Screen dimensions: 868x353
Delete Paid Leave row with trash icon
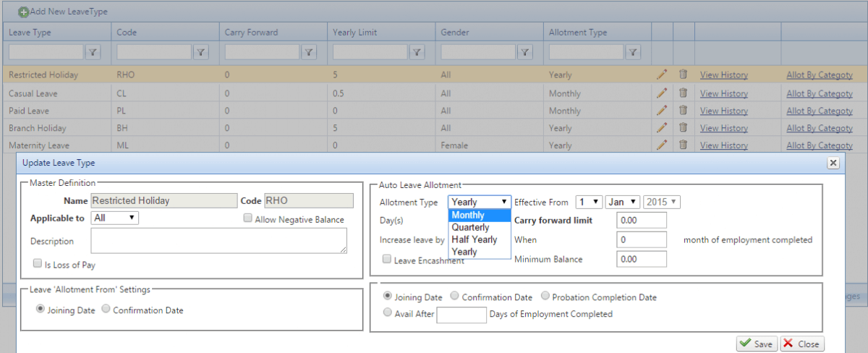pyautogui.click(x=683, y=110)
